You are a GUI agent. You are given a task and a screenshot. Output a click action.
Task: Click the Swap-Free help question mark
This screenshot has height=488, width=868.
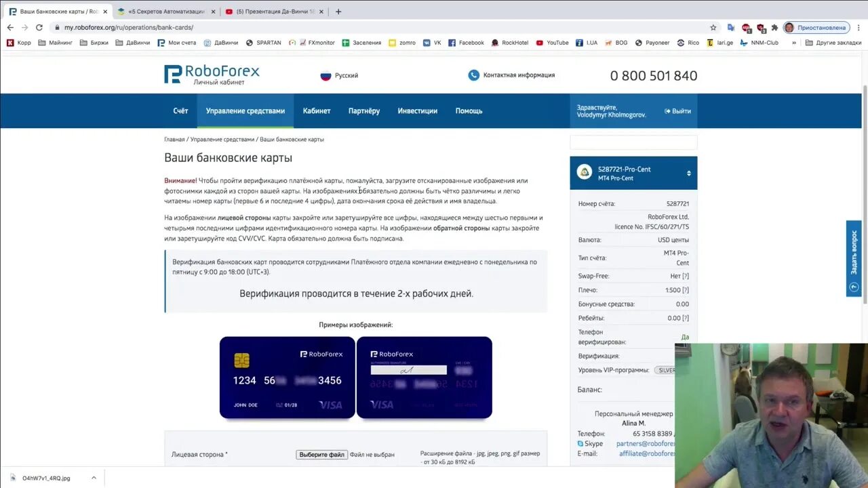(x=686, y=277)
